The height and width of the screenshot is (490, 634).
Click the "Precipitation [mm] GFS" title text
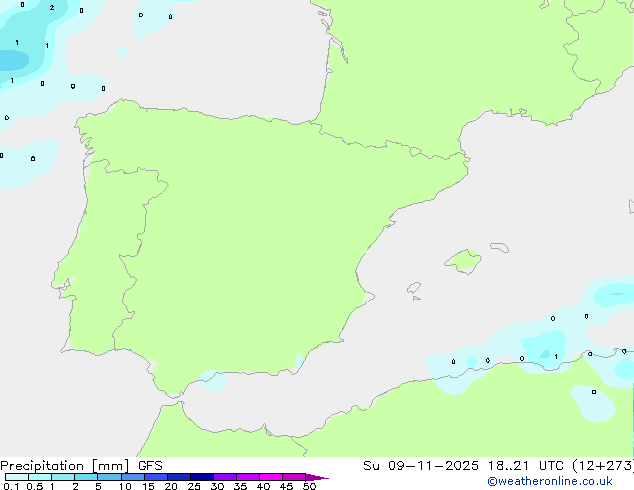coord(81,466)
